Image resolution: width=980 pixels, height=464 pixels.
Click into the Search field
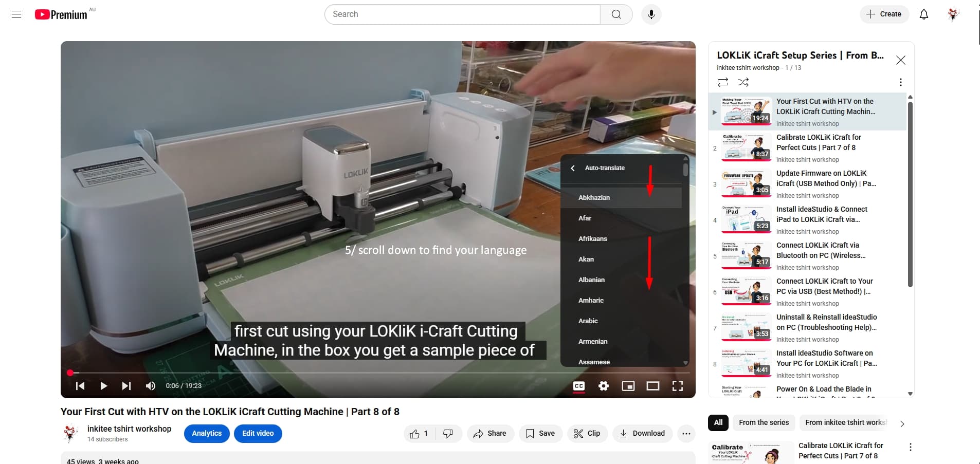coord(462,14)
